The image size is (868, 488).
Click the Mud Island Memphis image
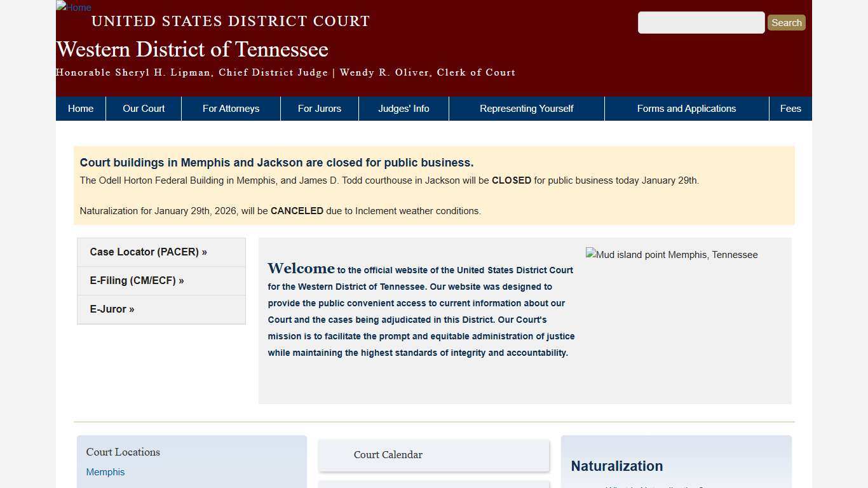672,255
